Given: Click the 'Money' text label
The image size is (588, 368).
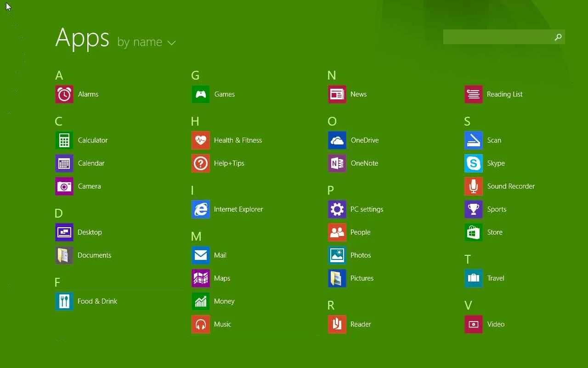Looking at the screenshot, I should coord(224,301).
